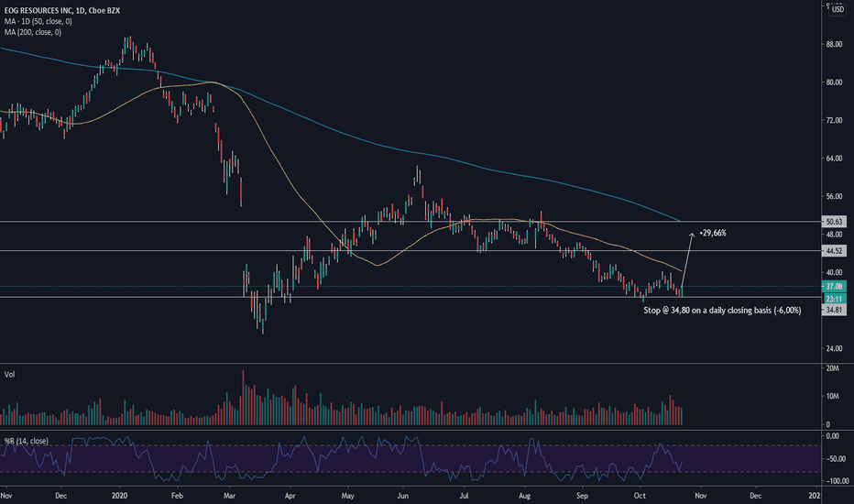Screen dimensions: 854x504
Task: Click the 20M volume axis label
Action: coord(832,369)
